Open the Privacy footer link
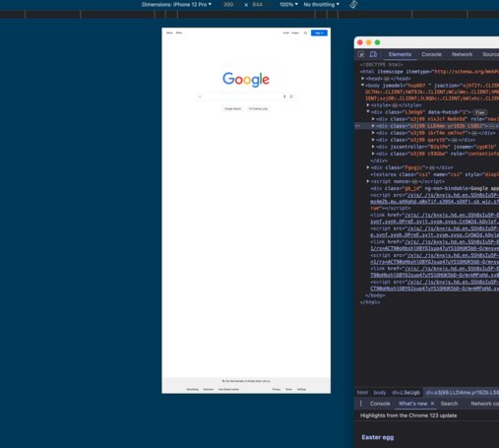499x448 pixels. pyautogui.click(x=277, y=389)
